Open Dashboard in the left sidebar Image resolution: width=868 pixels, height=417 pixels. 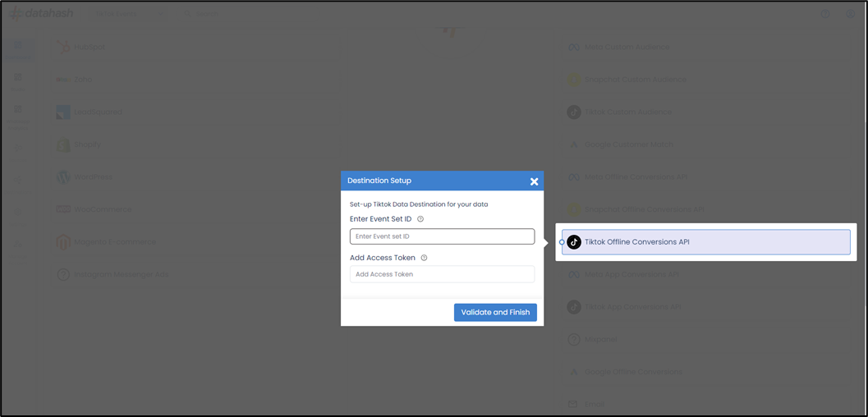point(18,48)
